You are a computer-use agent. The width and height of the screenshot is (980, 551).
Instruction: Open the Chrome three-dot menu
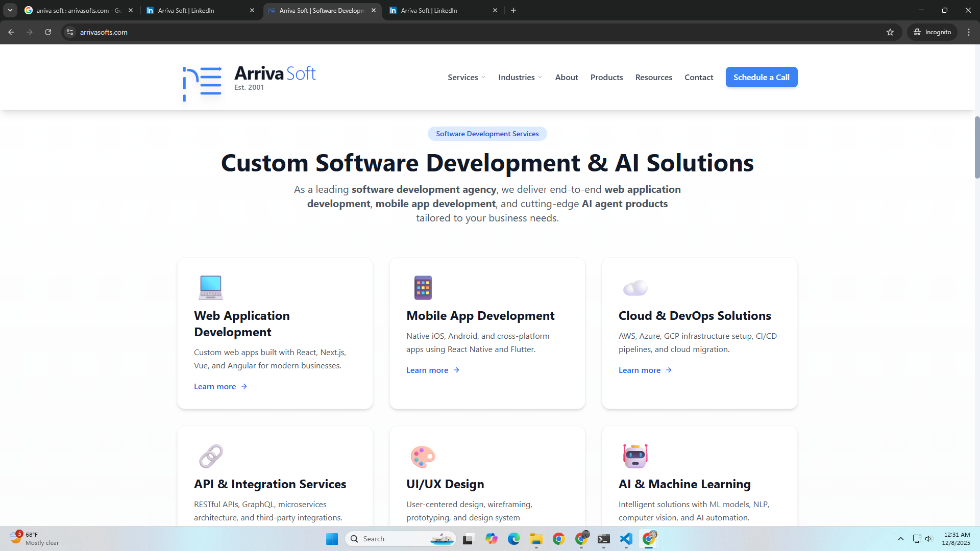pos(969,32)
